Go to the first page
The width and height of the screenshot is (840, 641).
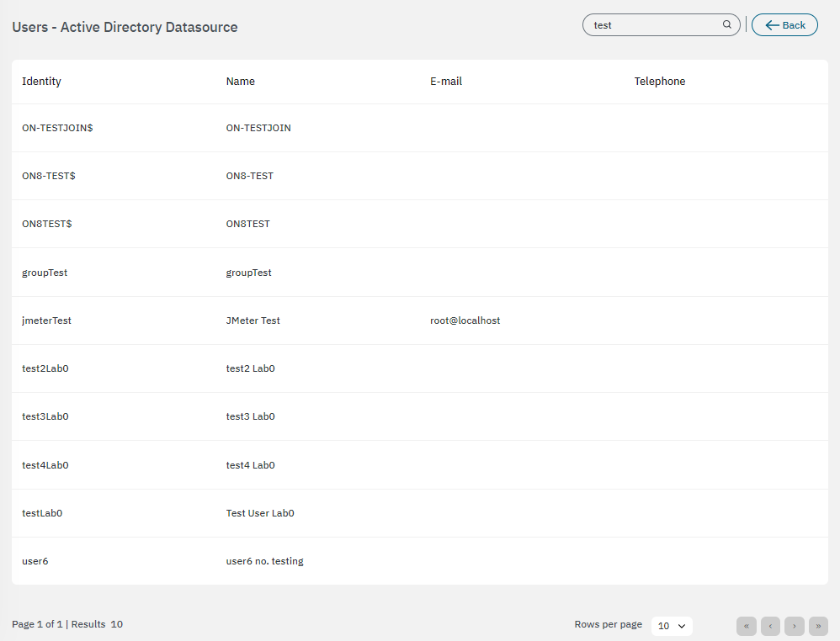click(746, 626)
